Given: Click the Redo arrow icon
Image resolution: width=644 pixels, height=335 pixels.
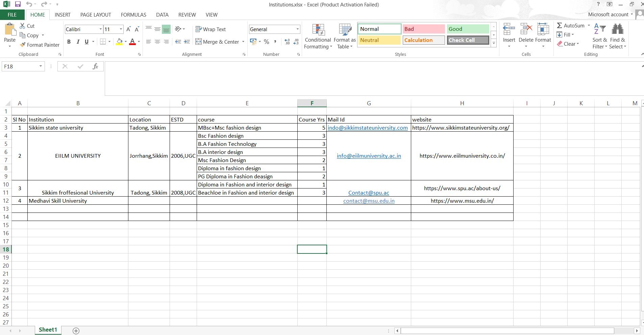Looking at the screenshot, I should 44,4.
